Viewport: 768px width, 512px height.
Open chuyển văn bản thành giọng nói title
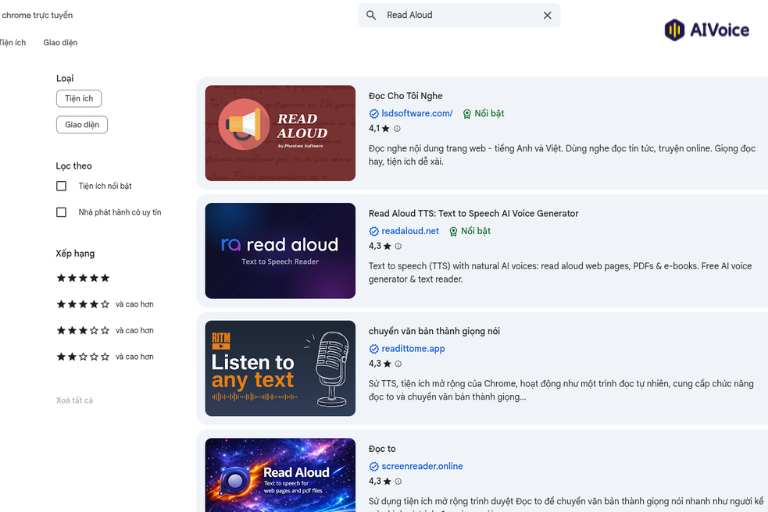coord(434,331)
